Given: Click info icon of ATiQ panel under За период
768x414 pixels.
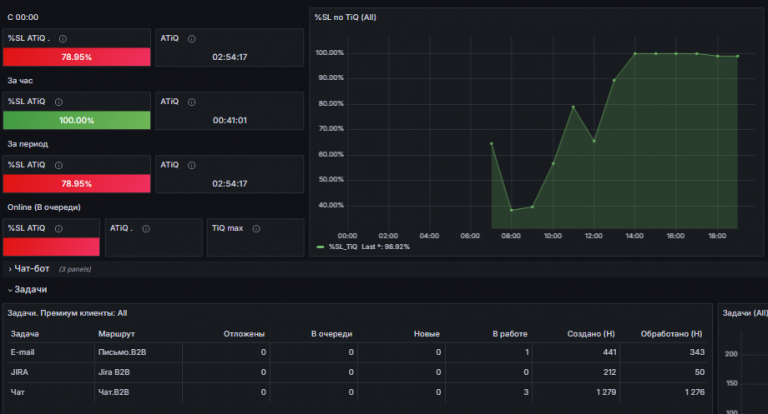Looking at the screenshot, I should point(192,165).
